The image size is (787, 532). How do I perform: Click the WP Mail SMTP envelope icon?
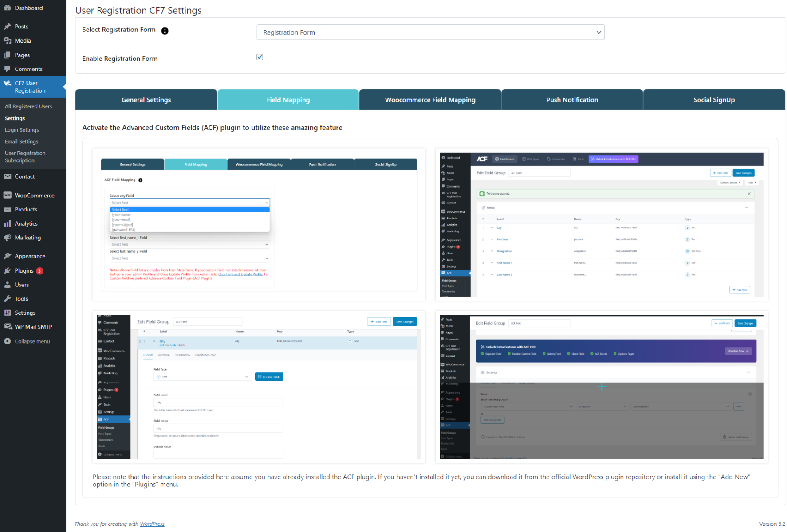(x=8, y=327)
